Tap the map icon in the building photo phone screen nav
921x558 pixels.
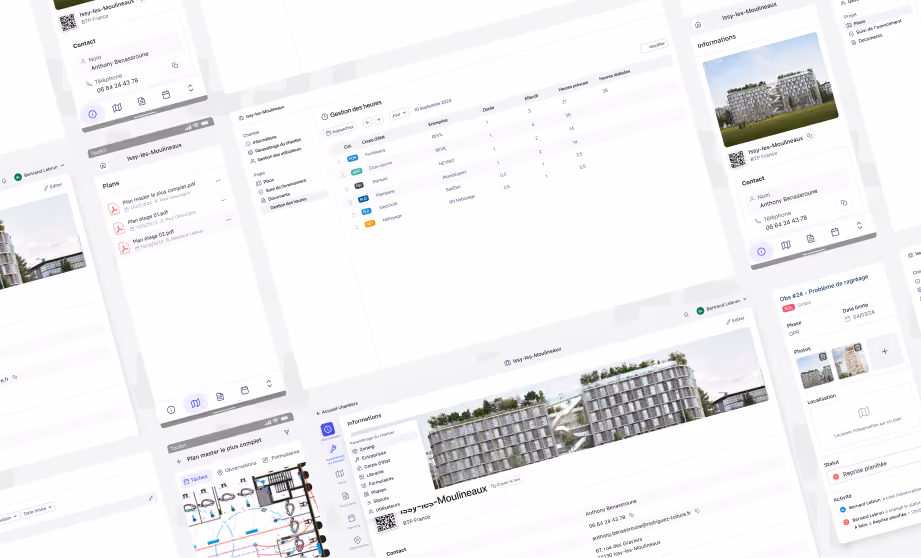(786, 245)
